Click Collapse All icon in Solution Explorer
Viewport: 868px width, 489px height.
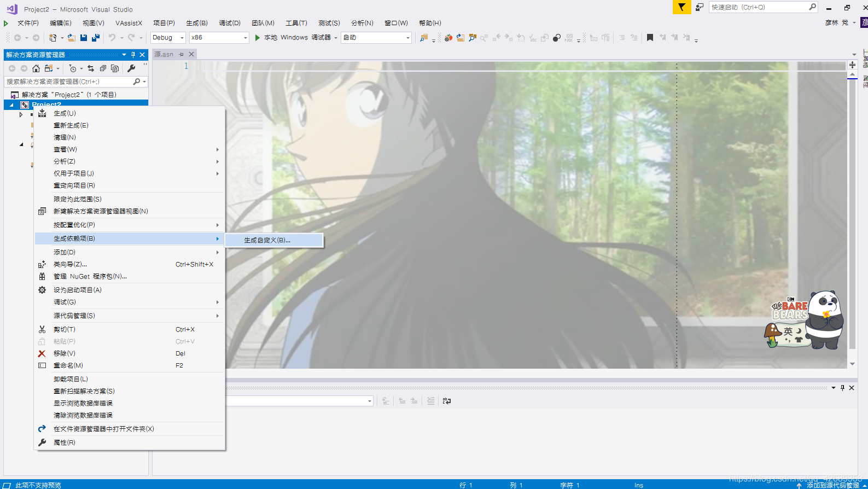pyautogui.click(x=103, y=68)
